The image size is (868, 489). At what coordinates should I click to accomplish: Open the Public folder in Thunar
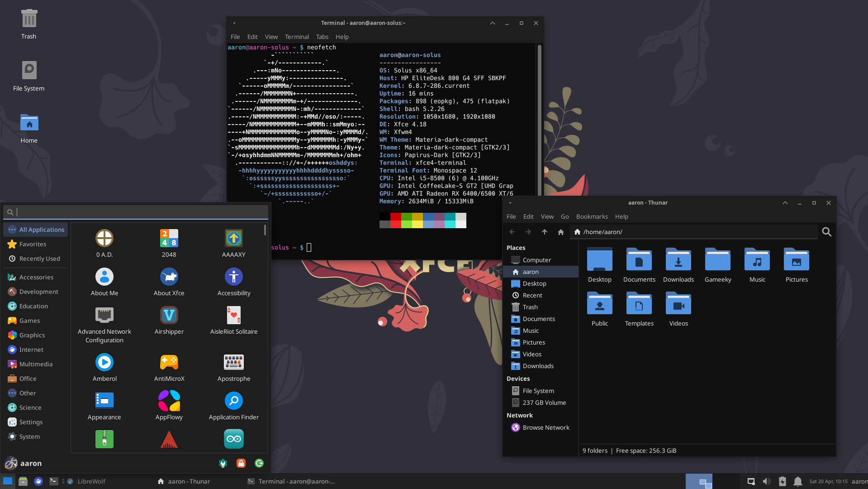[x=600, y=304]
